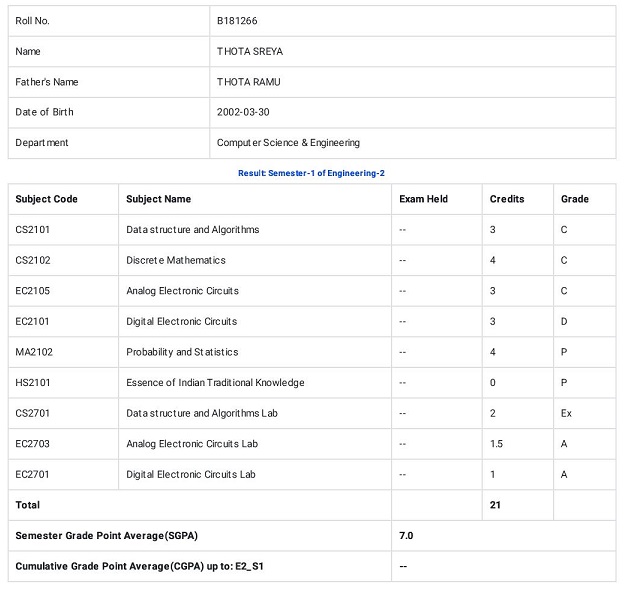Click the Credits column header
624x589 pixels.
pos(507,199)
